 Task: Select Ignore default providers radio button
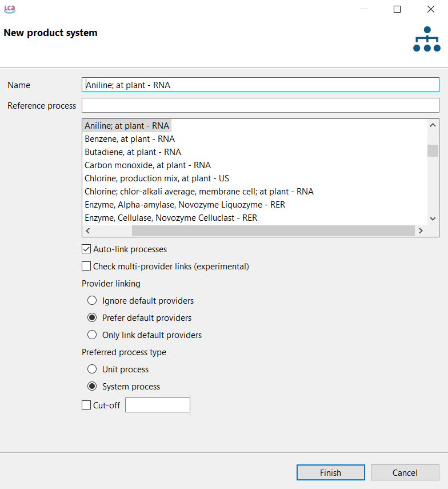(92, 301)
